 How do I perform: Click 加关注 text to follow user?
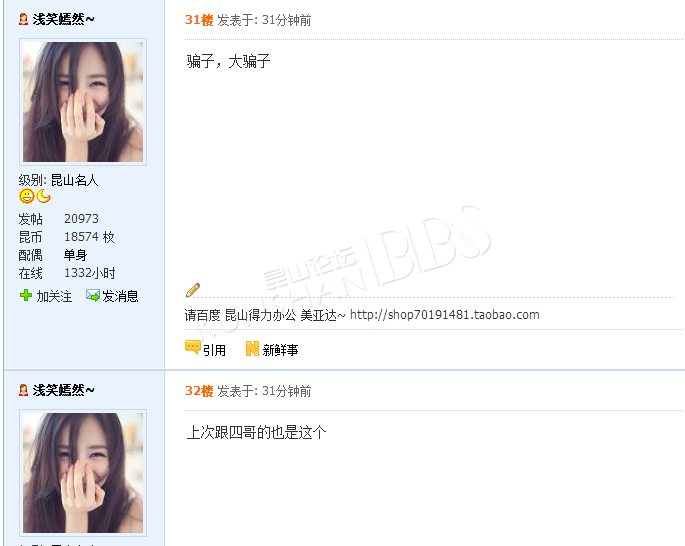click(54, 296)
